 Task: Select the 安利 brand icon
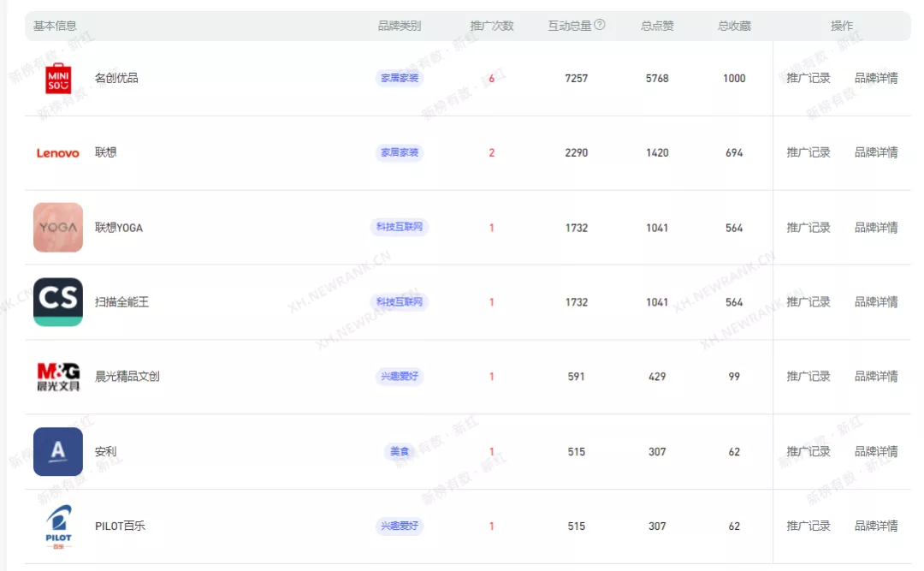pyautogui.click(x=57, y=451)
